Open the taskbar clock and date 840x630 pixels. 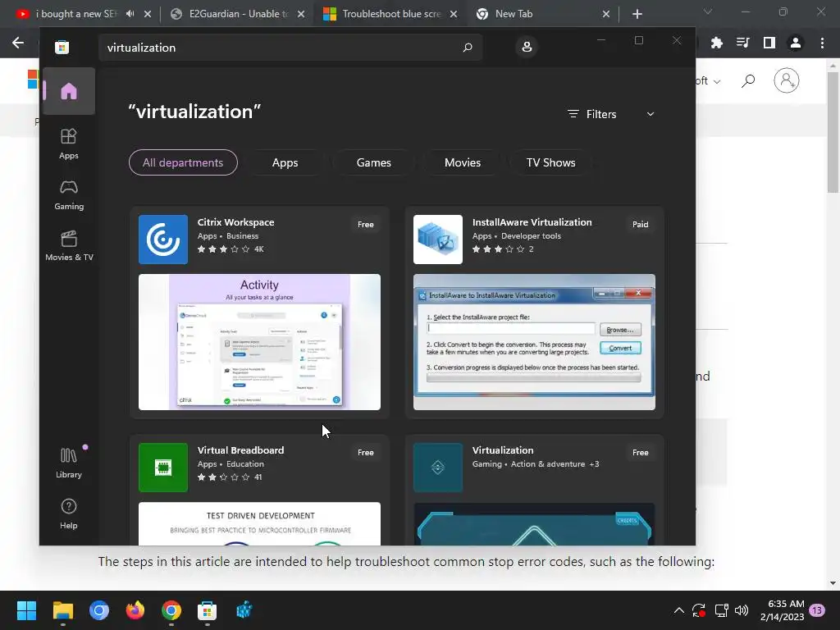(x=782, y=610)
